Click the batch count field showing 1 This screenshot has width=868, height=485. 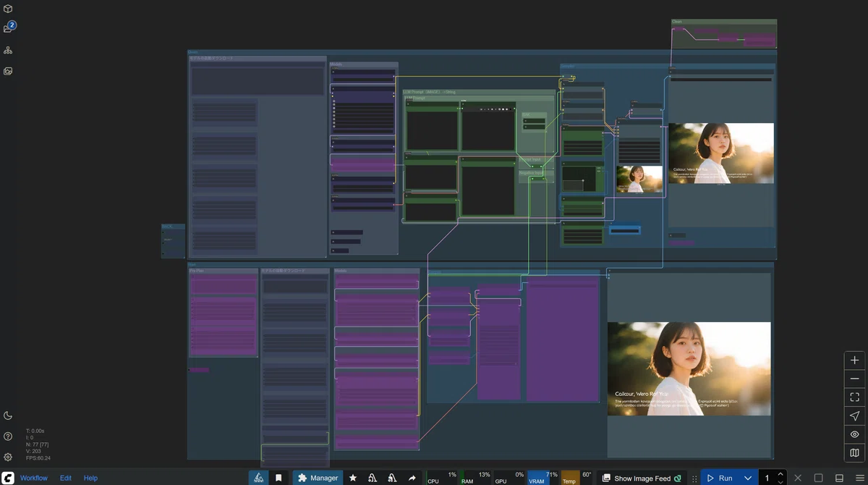click(767, 478)
